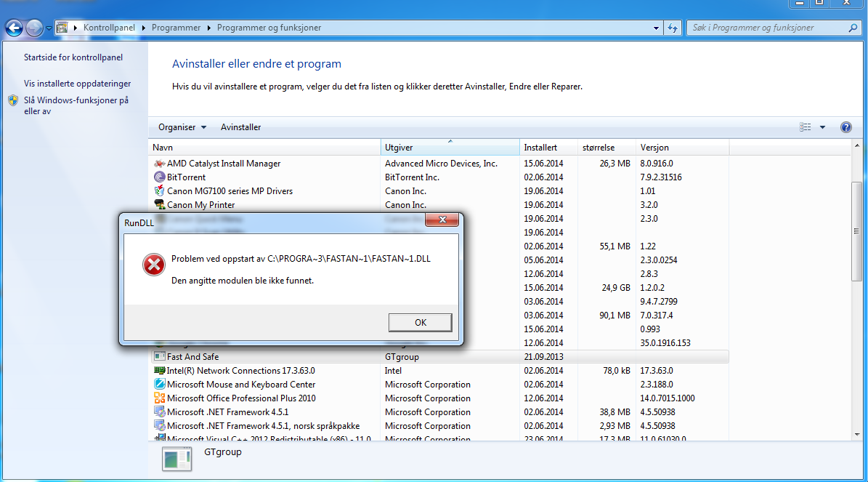Click the 24,9 GB size cell
868x482 pixels.
coord(615,288)
